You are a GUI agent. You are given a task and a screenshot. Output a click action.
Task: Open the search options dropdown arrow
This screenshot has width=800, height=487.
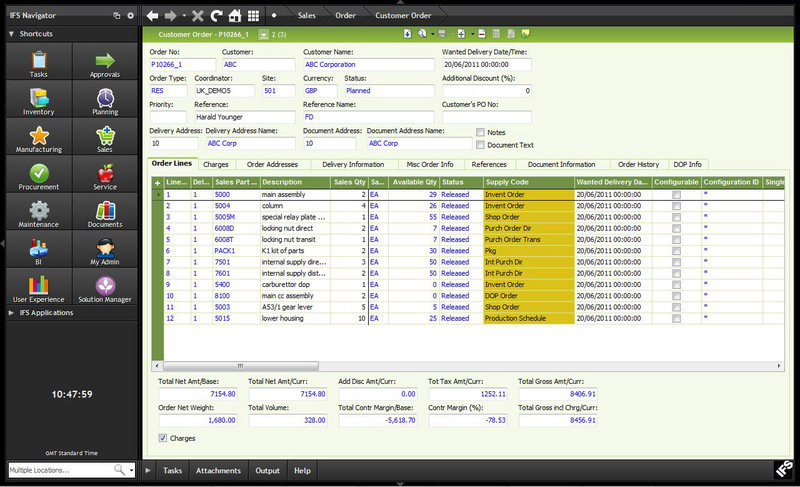433,34
